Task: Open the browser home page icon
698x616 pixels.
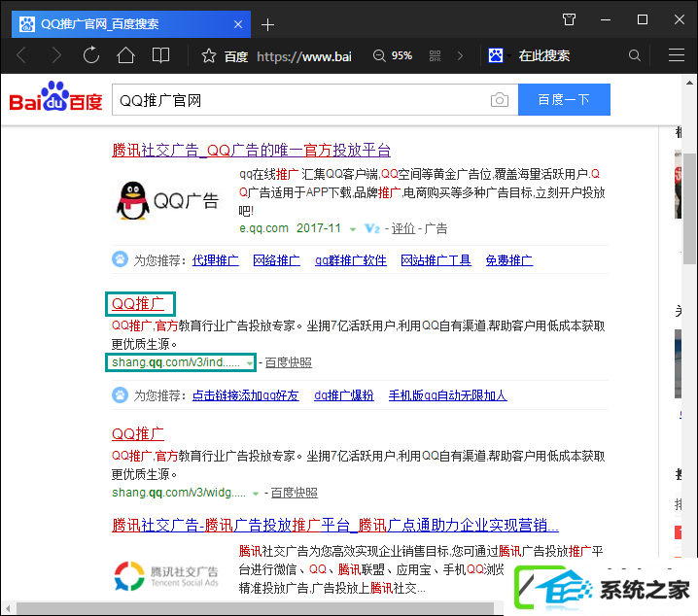Action: click(x=125, y=55)
